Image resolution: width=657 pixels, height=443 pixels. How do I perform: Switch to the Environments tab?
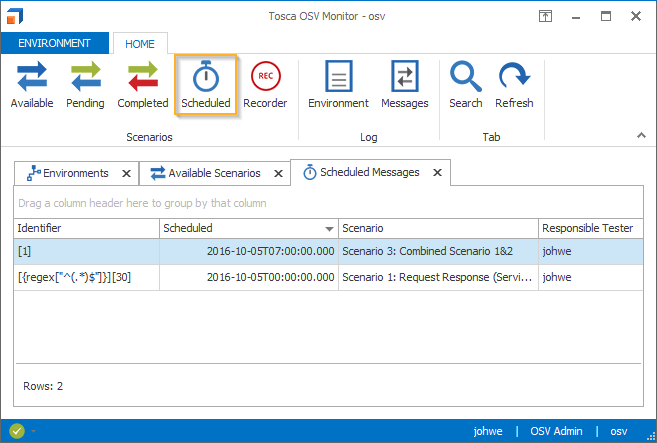(x=68, y=173)
